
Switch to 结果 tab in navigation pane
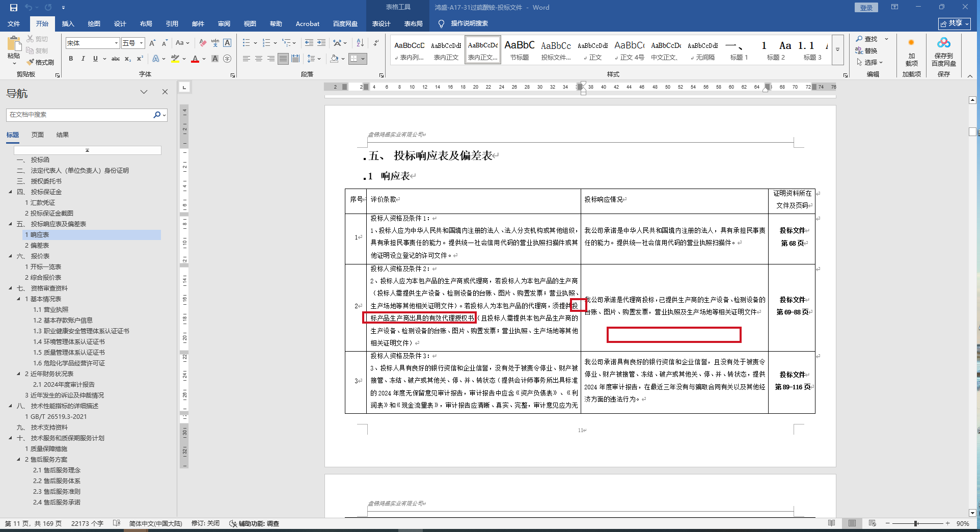(63, 135)
